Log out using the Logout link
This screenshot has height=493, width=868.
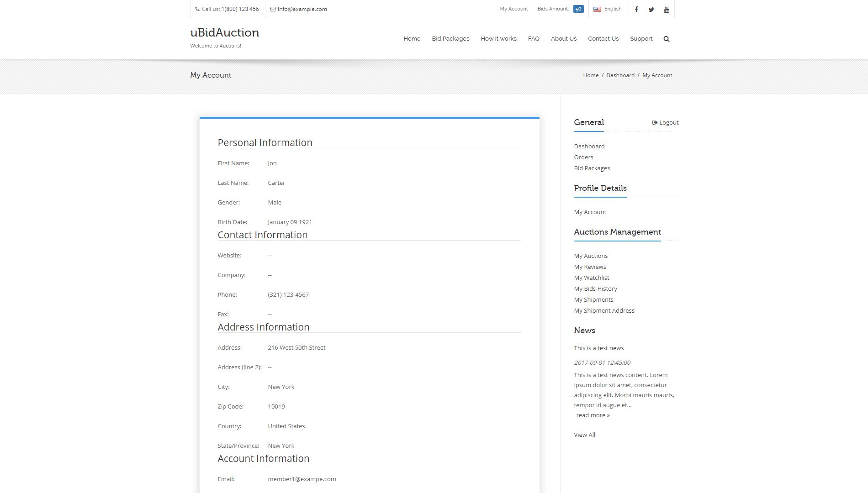pyautogui.click(x=665, y=122)
